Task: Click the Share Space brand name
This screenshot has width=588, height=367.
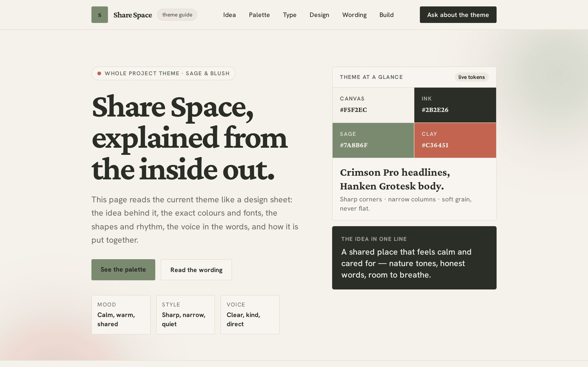Action: [133, 15]
